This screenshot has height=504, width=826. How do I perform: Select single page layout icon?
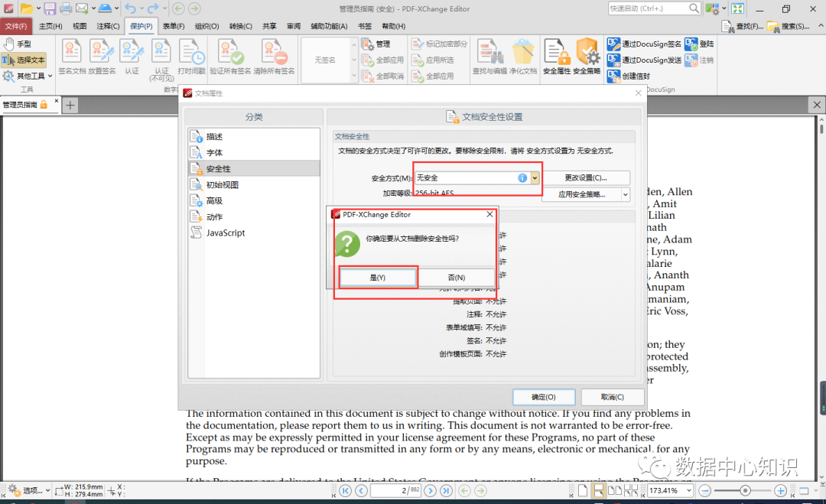pos(583,491)
